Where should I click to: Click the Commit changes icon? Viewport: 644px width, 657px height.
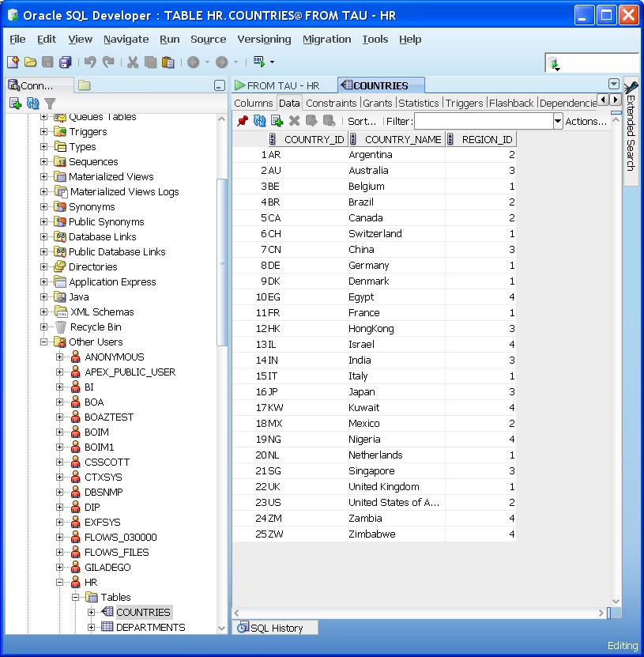(311, 121)
